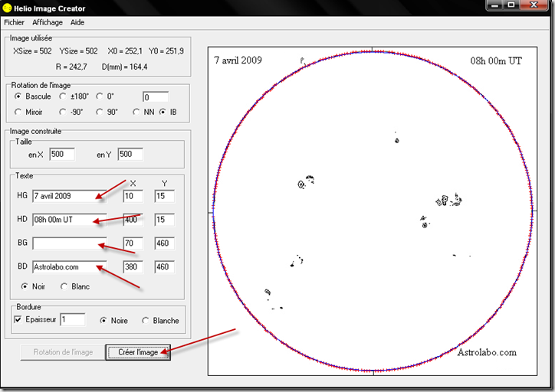Click the HD Y position field
The height and width of the screenshot is (392, 555).
pyautogui.click(x=165, y=220)
